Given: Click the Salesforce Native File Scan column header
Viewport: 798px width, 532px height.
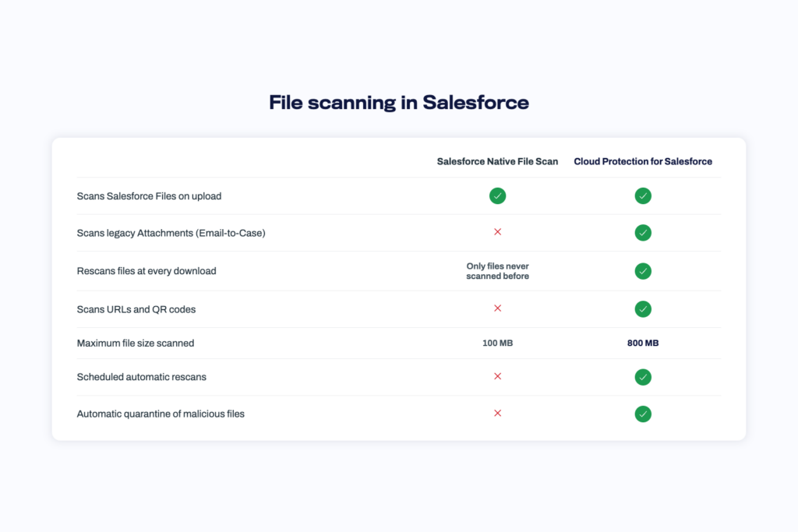Looking at the screenshot, I should pyautogui.click(x=497, y=161).
